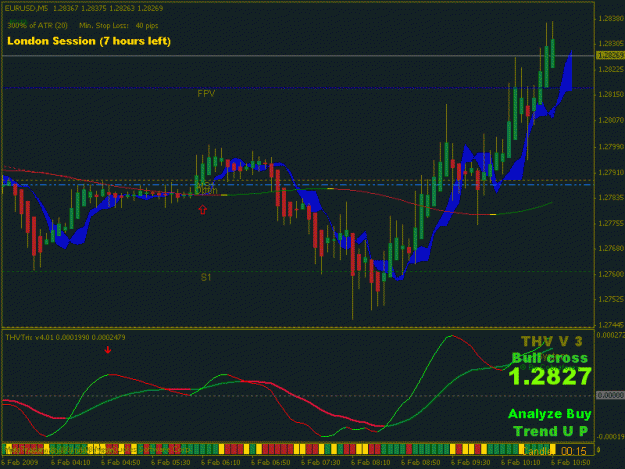The width and height of the screenshot is (625, 469).
Task: Click the 'Bull cross' signal text
Action: [x=550, y=358]
